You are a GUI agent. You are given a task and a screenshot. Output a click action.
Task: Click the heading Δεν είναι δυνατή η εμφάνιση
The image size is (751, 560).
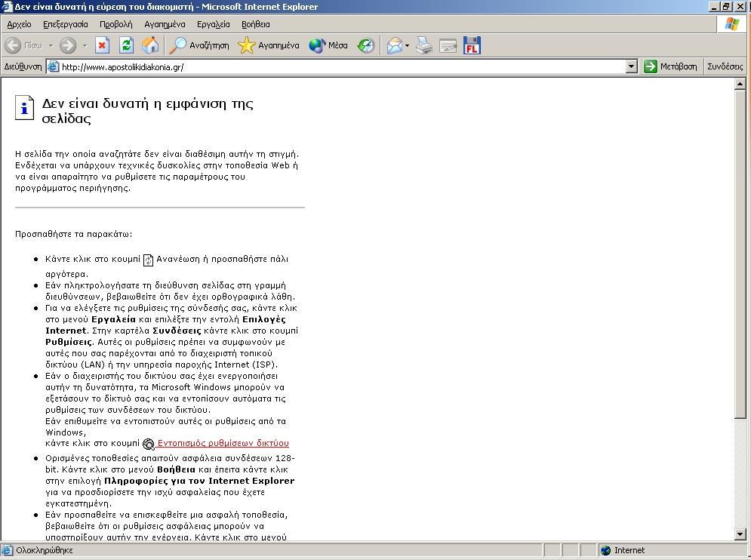147,111
